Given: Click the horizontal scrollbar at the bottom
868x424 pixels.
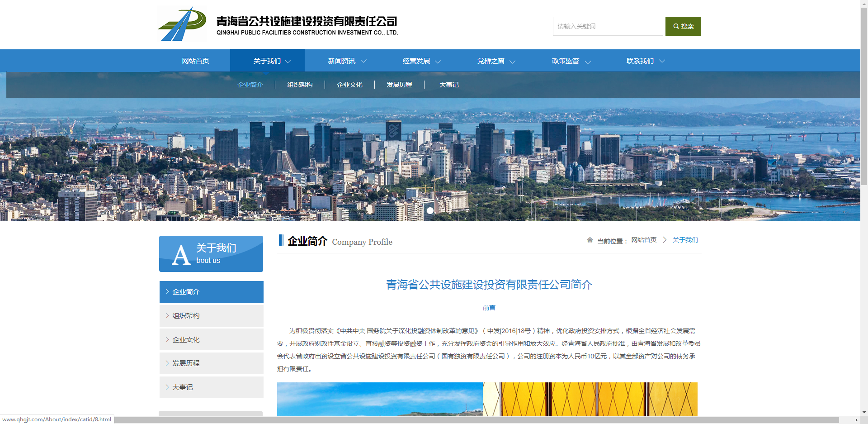Looking at the screenshot, I should (476, 420).
